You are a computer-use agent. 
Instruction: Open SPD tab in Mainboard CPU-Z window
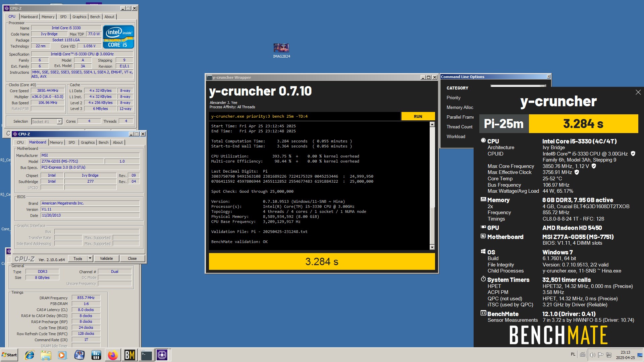(x=71, y=142)
